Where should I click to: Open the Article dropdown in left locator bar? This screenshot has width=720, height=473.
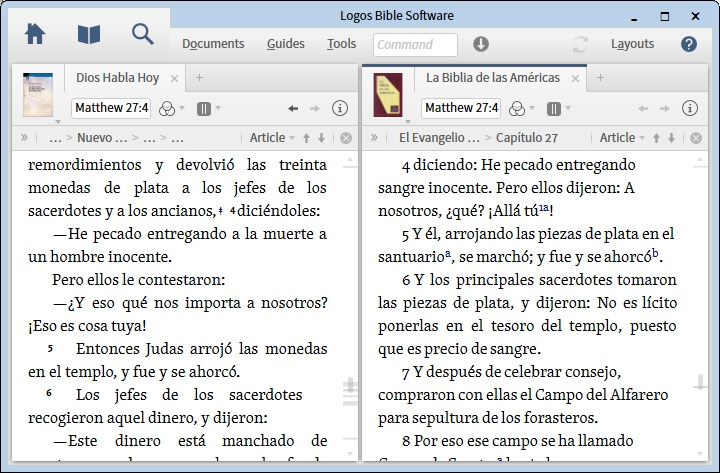[x=272, y=138]
